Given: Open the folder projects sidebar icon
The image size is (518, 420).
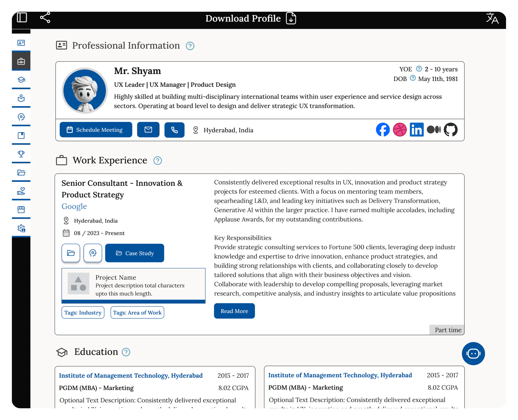Looking at the screenshot, I should click(x=21, y=172).
